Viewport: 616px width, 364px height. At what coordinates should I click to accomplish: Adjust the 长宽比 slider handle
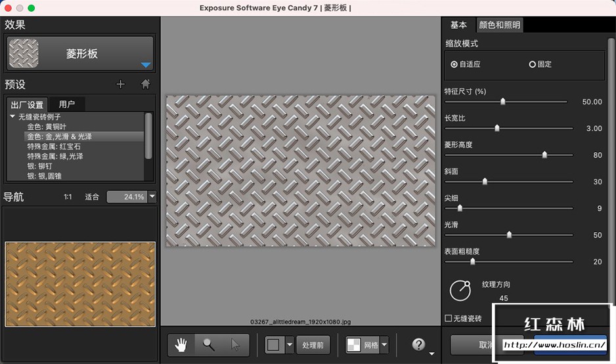(x=497, y=128)
